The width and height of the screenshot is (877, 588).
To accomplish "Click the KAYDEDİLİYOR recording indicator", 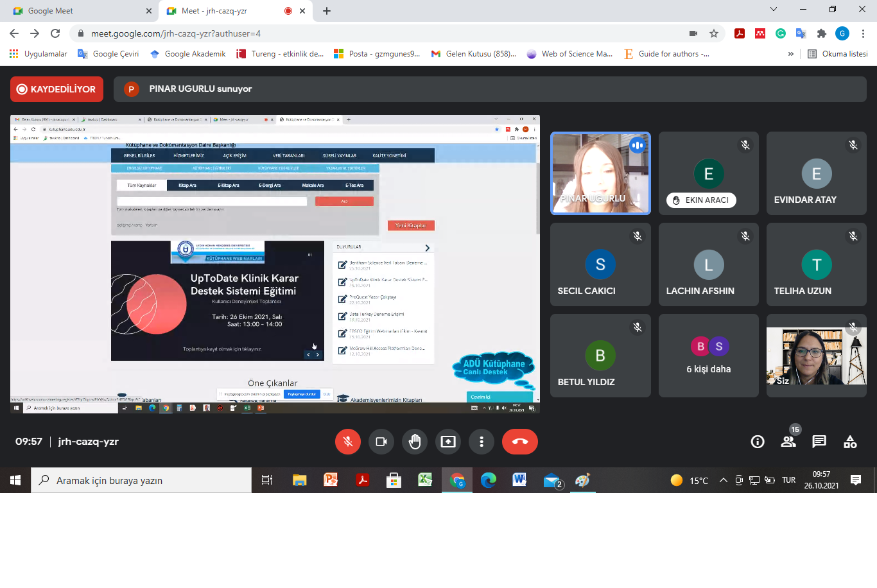I will pos(56,89).
